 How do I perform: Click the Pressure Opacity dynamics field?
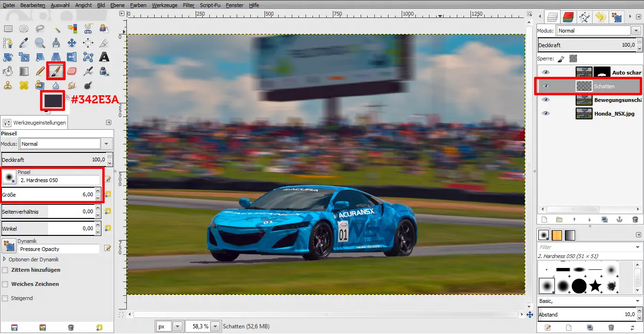pyautogui.click(x=59, y=249)
